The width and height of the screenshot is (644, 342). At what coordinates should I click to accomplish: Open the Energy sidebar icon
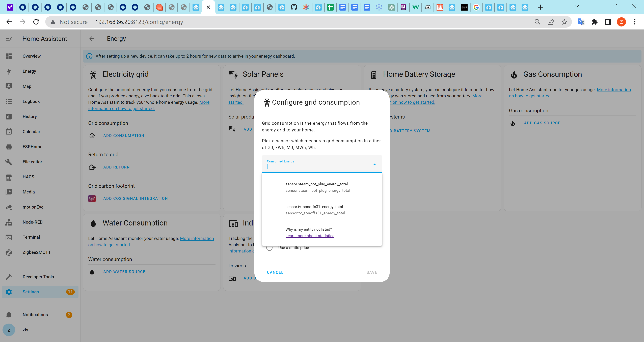click(9, 71)
